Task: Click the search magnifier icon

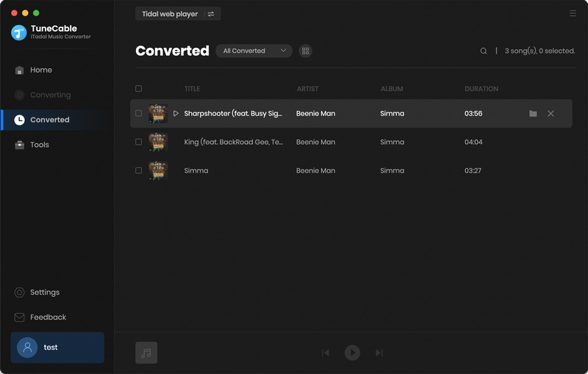Action: (484, 51)
